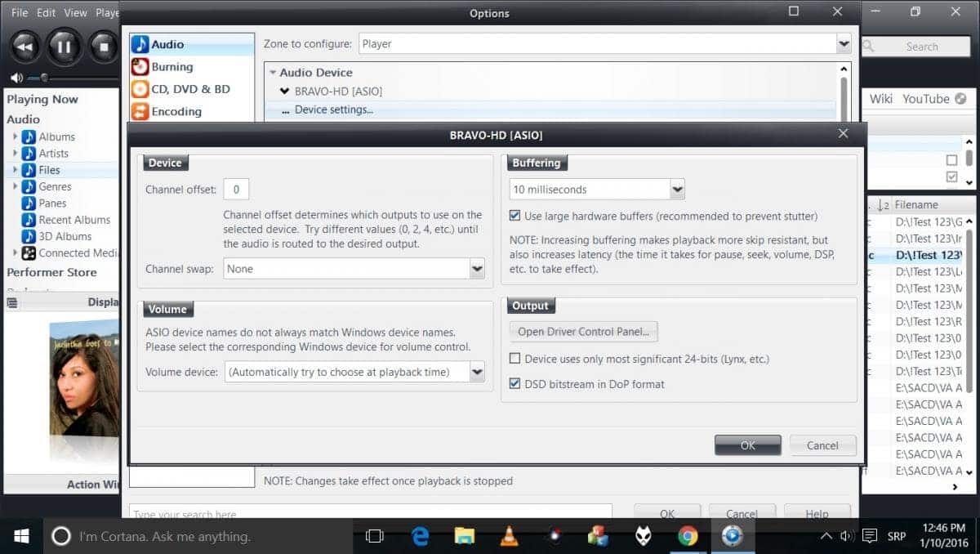Toggle DSD bitstream in DoP format
The width and height of the screenshot is (980, 554).
514,384
